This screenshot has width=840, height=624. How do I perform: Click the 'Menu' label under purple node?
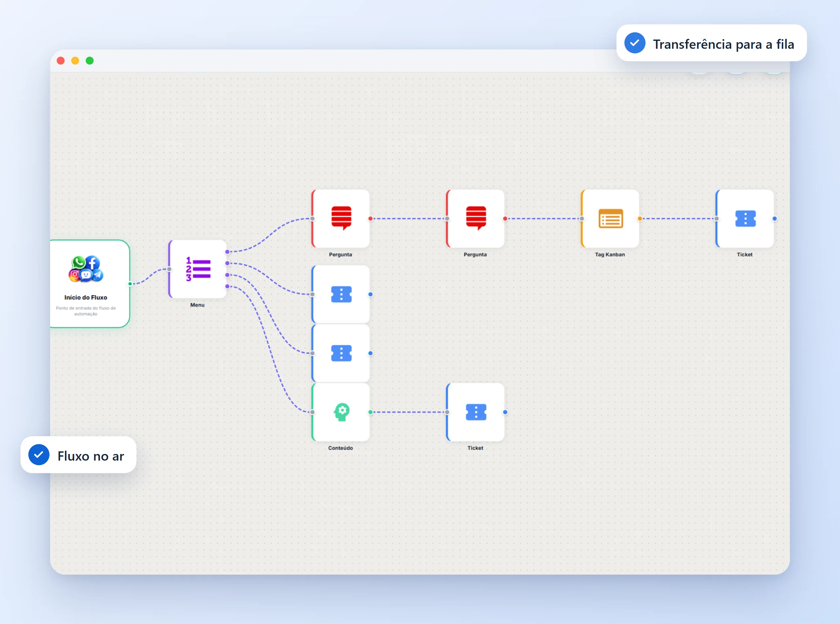coord(197,305)
